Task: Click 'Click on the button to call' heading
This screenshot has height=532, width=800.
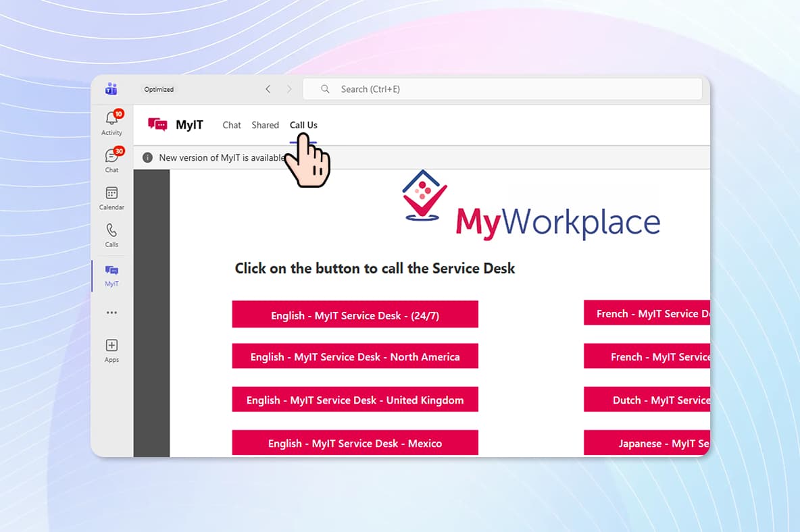Action: coord(374,268)
